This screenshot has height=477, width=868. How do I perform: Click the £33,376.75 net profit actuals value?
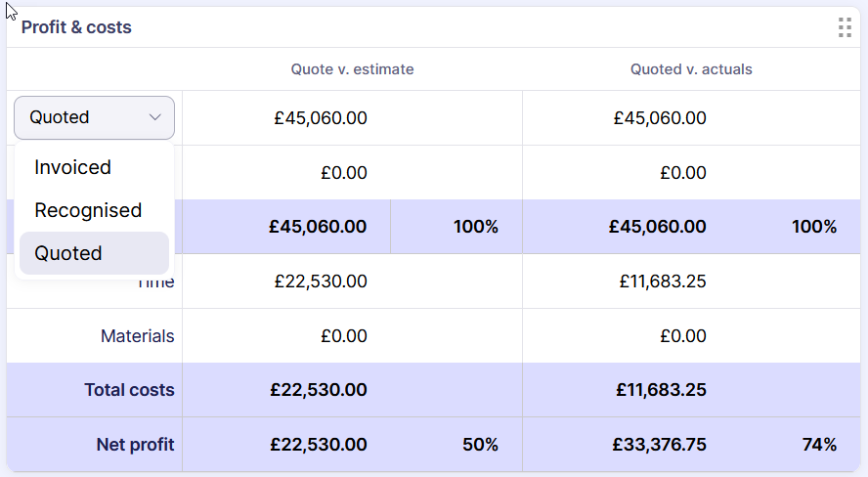coord(659,445)
